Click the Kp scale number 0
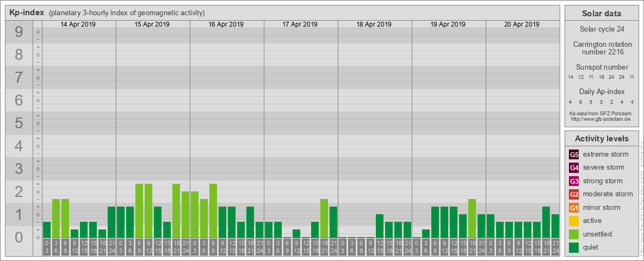The height and width of the screenshot is (261, 644). (x=18, y=237)
